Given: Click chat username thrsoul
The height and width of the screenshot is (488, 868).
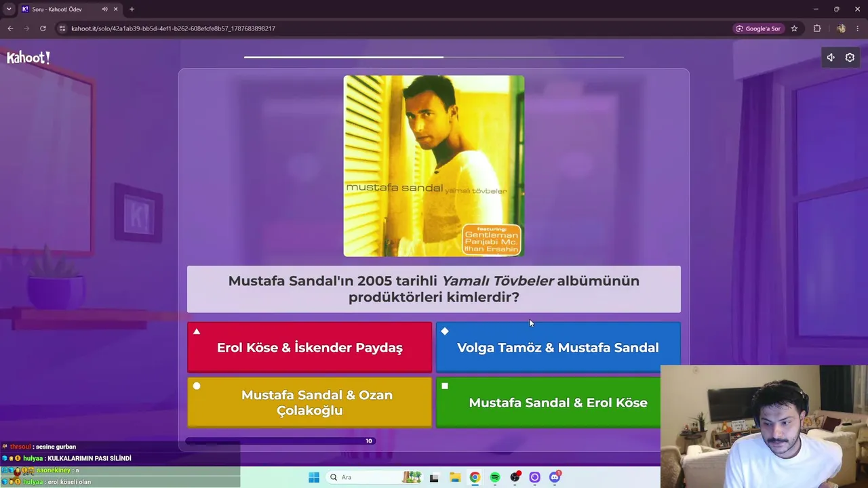Looking at the screenshot, I should [x=20, y=447].
